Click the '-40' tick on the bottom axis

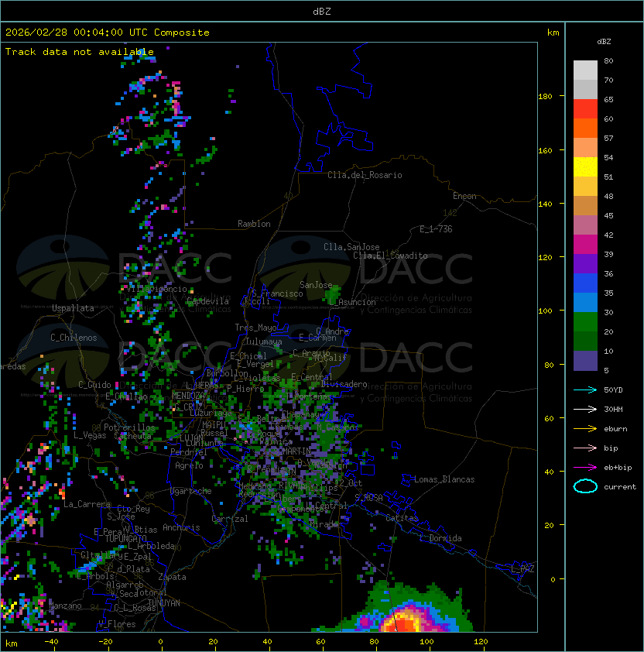click(51, 642)
